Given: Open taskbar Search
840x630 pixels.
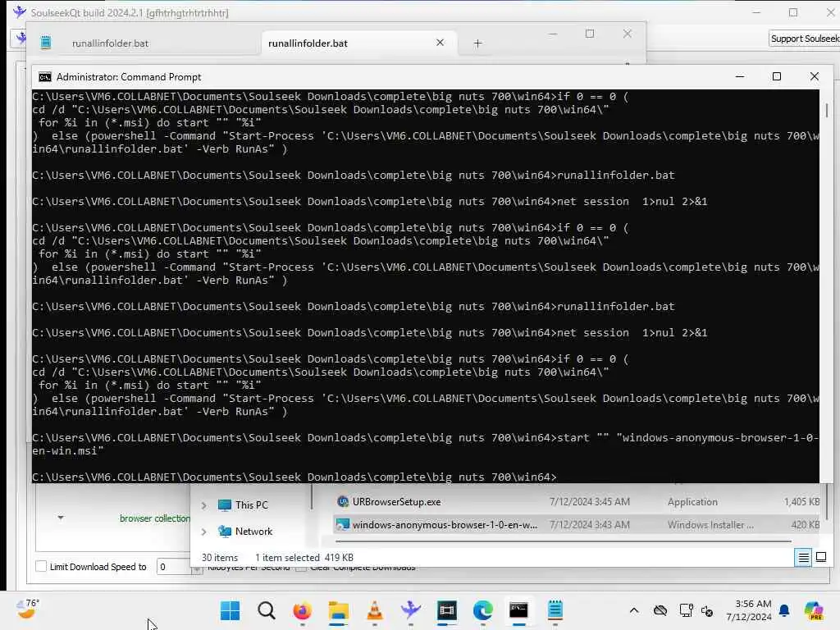Looking at the screenshot, I should click(267, 610).
